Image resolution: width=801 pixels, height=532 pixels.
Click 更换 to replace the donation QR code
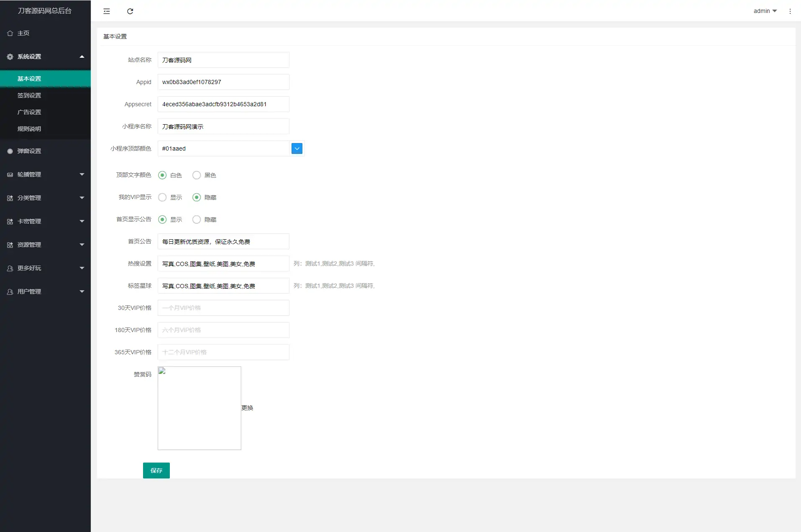click(x=247, y=408)
